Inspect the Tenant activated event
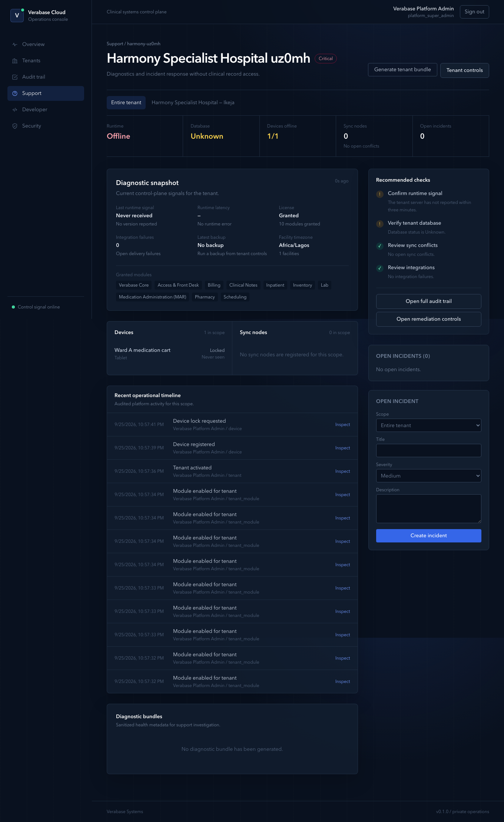The image size is (504, 822). click(342, 472)
